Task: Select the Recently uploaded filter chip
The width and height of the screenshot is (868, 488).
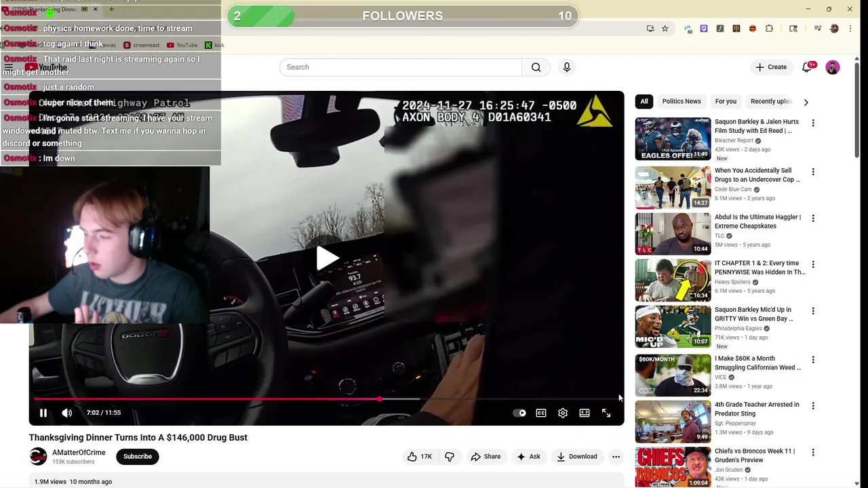Action: point(771,102)
